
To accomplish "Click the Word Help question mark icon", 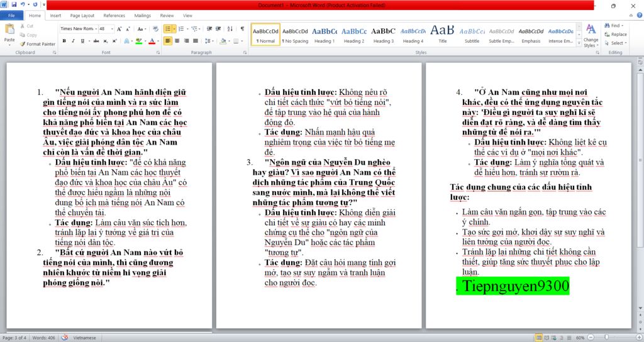I will pyautogui.click(x=638, y=16).
